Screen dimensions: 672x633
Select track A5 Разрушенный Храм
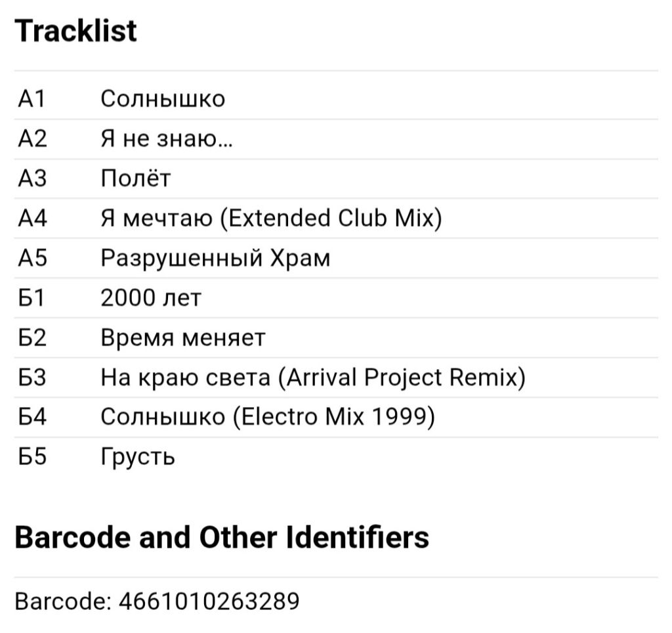click(336, 258)
